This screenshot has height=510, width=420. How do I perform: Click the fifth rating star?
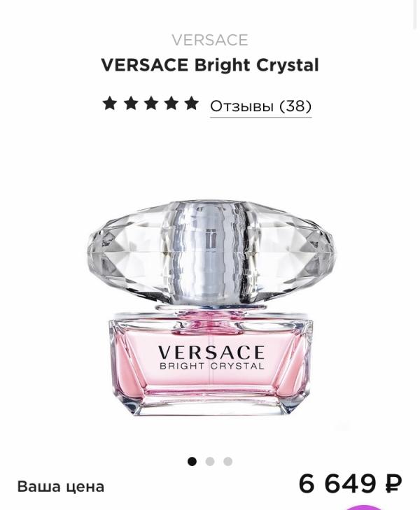coord(192,104)
